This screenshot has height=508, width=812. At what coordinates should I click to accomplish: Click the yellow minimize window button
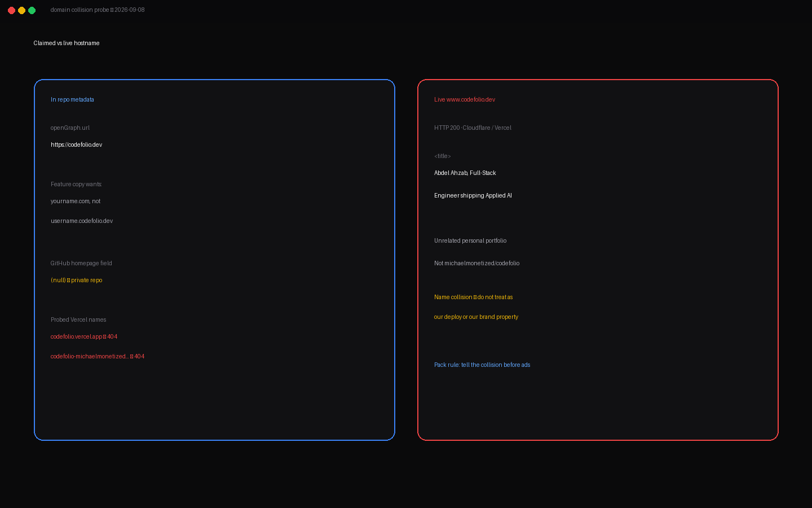tap(21, 10)
